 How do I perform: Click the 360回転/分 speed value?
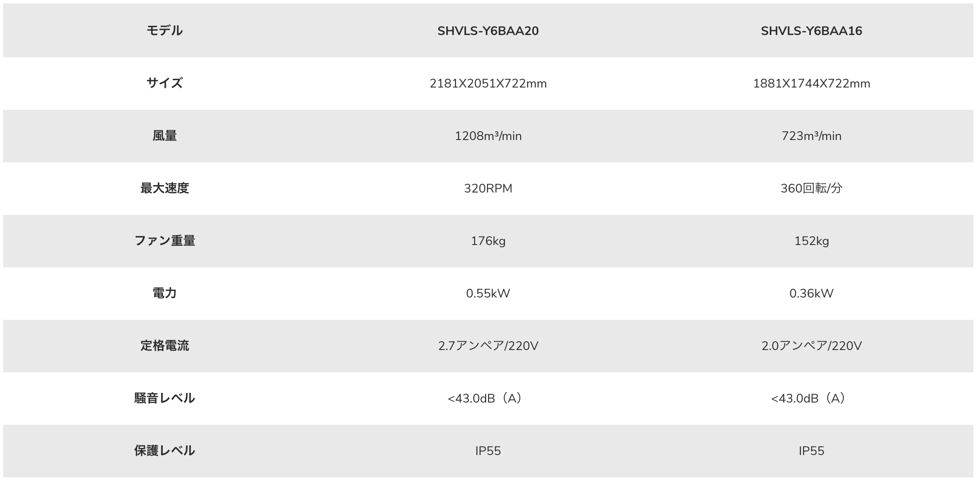pyautogui.click(x=811, y=189)
